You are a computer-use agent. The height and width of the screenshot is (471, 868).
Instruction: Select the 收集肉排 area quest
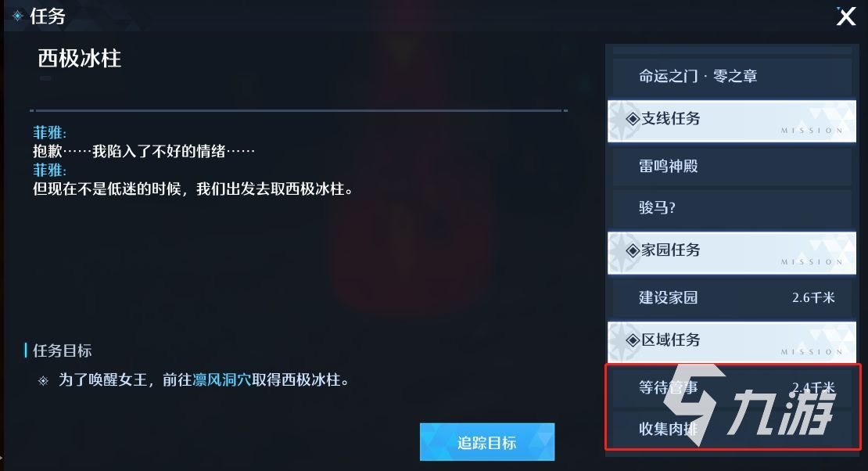pos(732,429)
